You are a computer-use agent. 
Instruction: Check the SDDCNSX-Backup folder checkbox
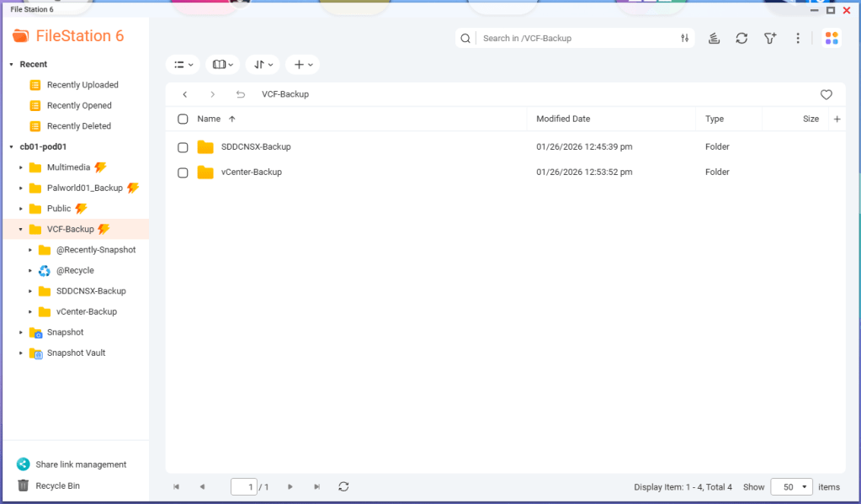click(183, 147)
